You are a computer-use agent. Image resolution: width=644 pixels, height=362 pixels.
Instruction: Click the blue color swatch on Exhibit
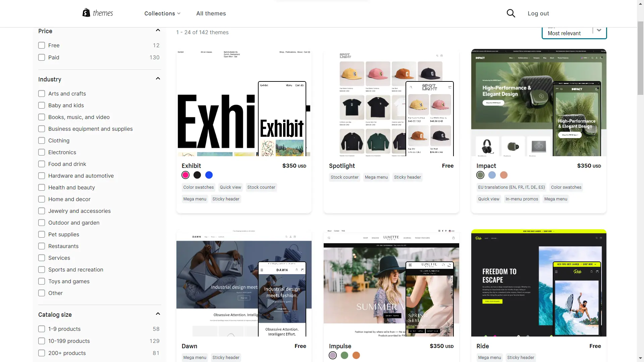pyautogui.click(x=209, y=175)
